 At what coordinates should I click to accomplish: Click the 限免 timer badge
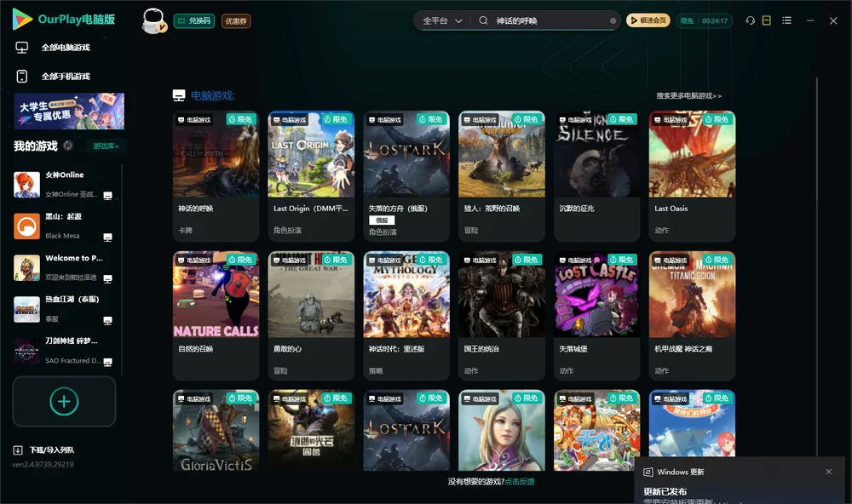704,20
